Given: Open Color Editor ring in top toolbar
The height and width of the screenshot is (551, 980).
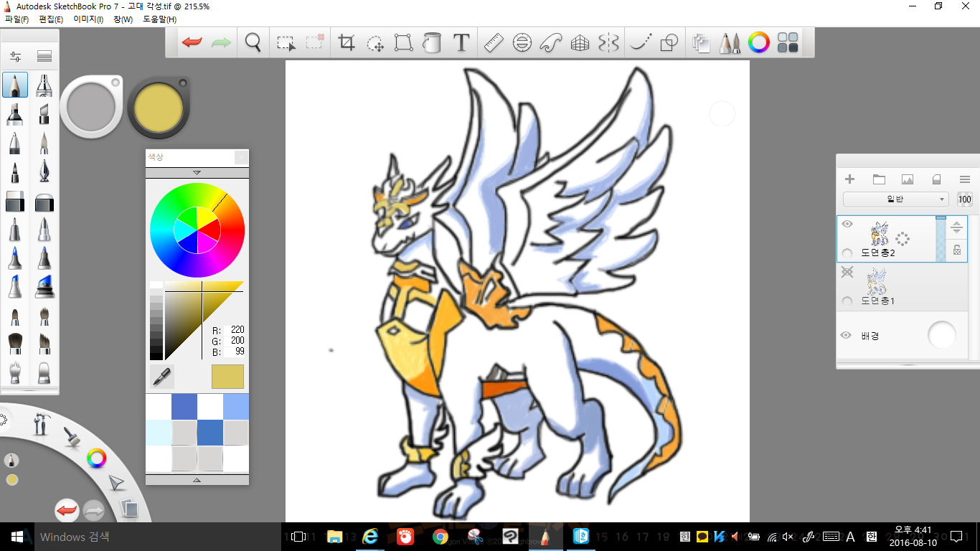Looking at the screenshot, I should pyautogui.click(x=758, y=43).
